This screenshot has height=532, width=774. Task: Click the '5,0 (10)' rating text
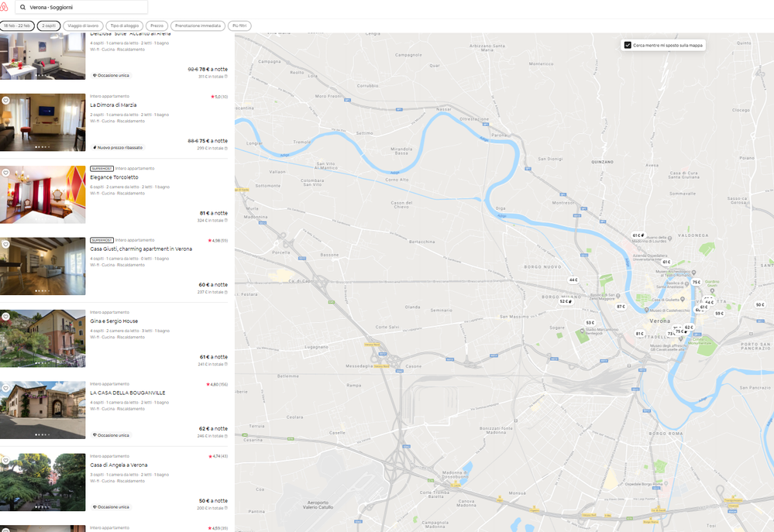pos(219,97)
